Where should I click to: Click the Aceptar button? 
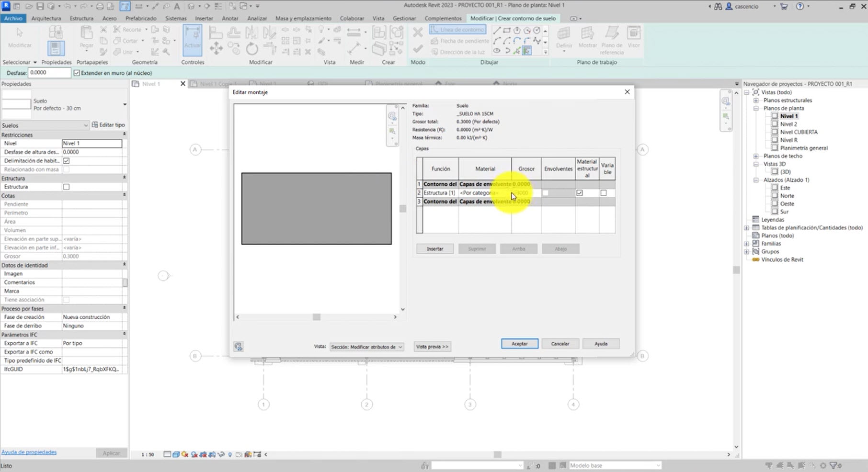[519, 344]
